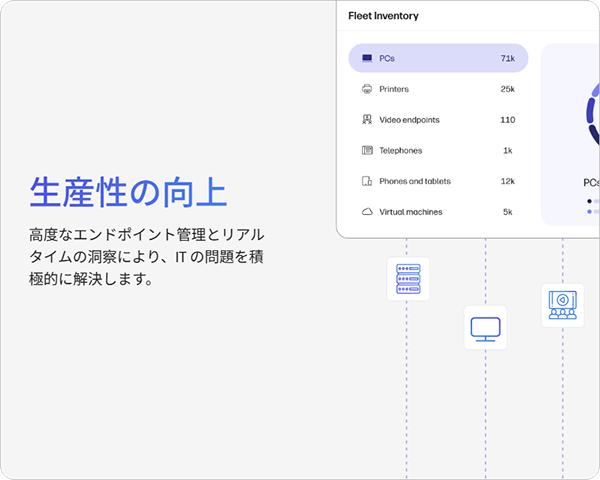Screen dimensions: 600x480
Task: Open the Virtual machines label
Action: pyautogui.click(x=410, y=212)
